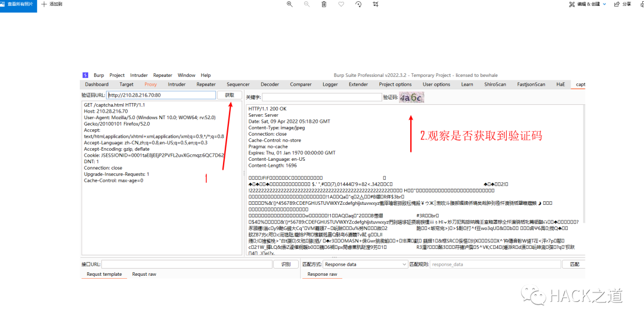Click the 获取 button next to captcha URL

[230, 95]
